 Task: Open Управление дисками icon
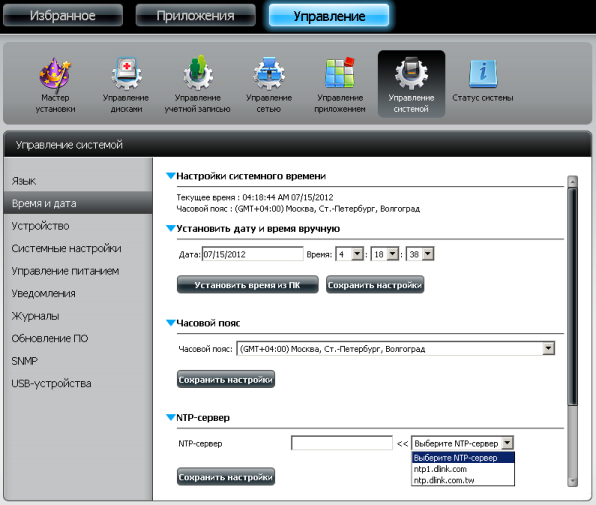[126, 74]
